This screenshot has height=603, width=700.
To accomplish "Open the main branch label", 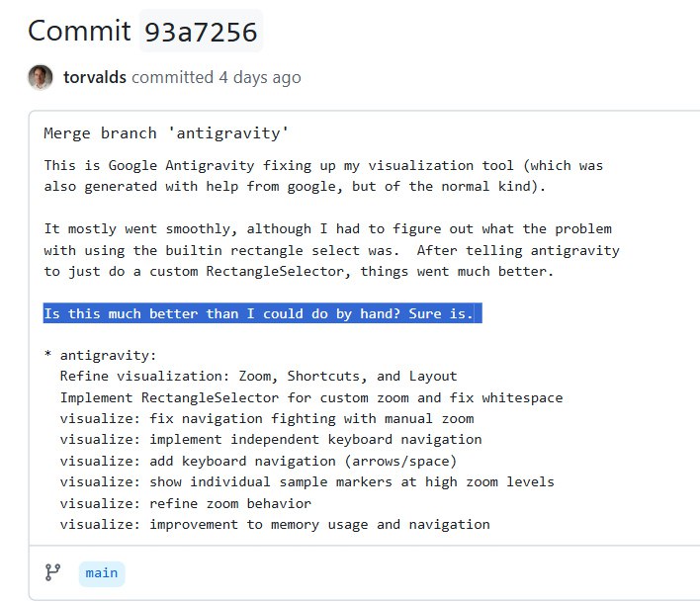I will point(101,572).
